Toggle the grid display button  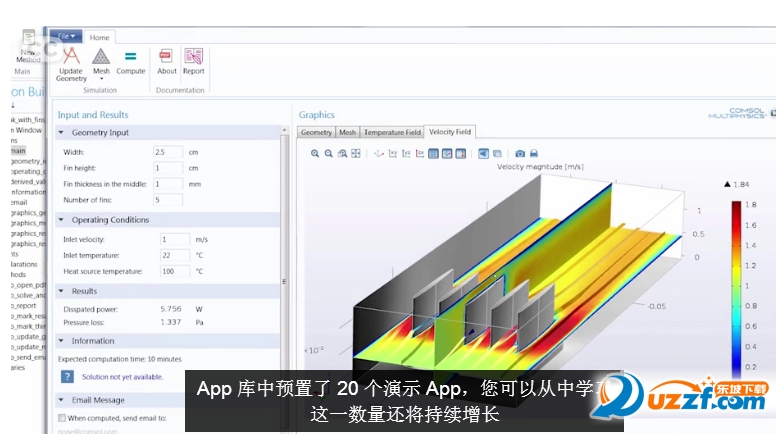[434, 153]
